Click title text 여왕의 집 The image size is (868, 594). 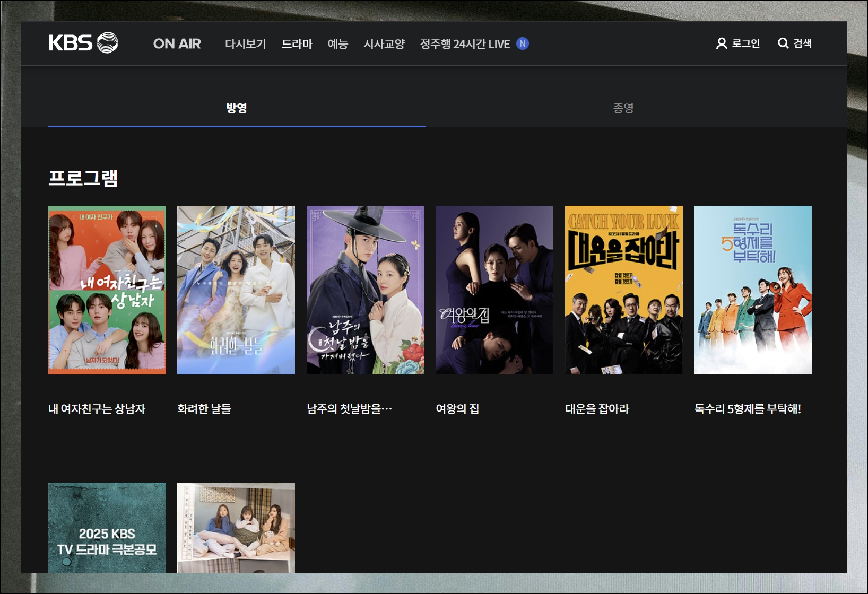pos(457,409)
